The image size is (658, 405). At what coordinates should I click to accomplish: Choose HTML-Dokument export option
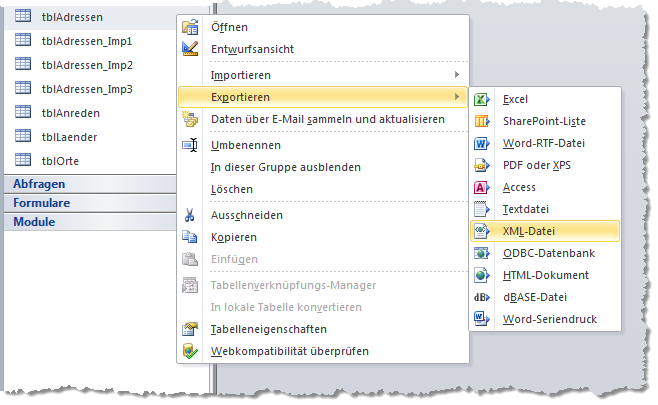pyautogui.click(x=545, y=275)
